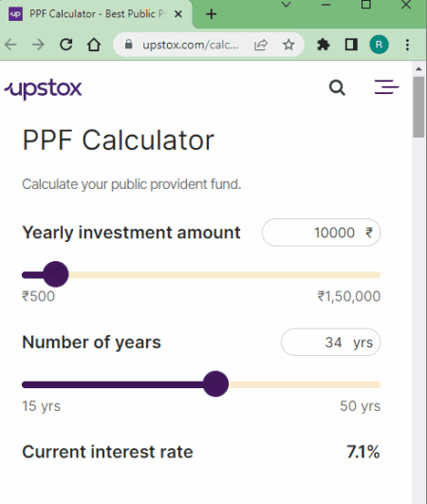Expand the tab search chevron
The height and width of the screenshot is (504, 427).
(x=286, y=5)
